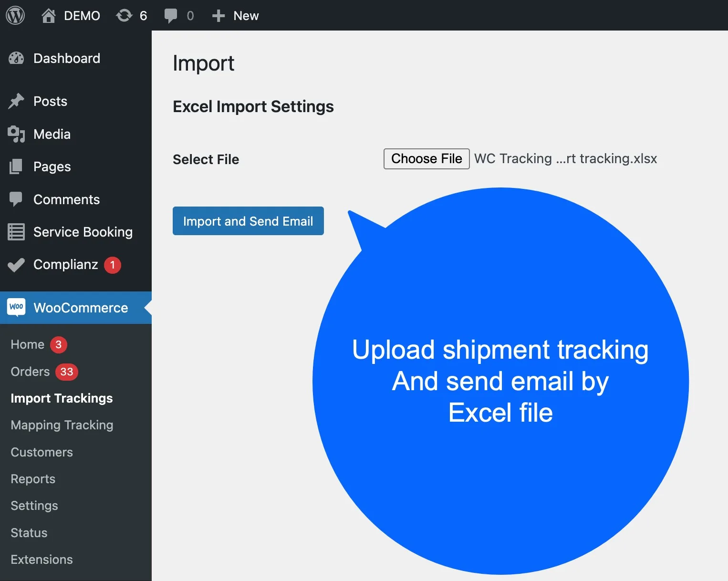The height and width of the screenshot is (581, 728).
Task: Click the Pages icon in sidebar
Action: pos(16,166)
